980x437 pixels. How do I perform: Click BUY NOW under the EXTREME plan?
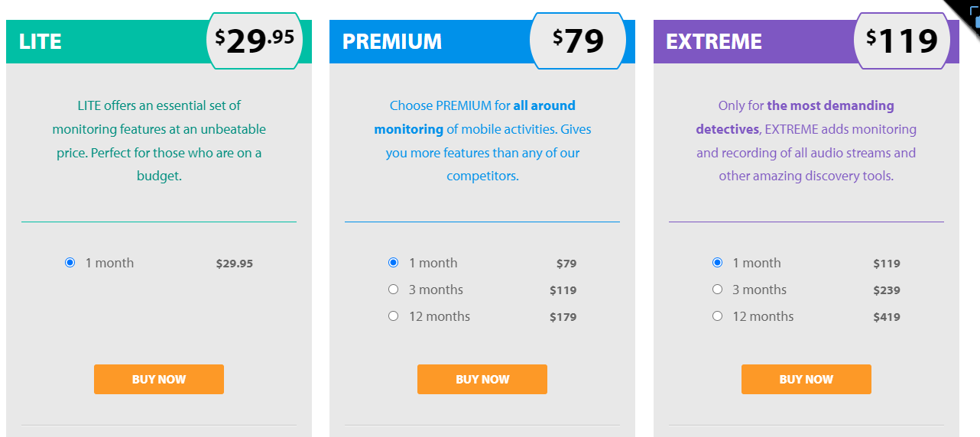(806, 379)
